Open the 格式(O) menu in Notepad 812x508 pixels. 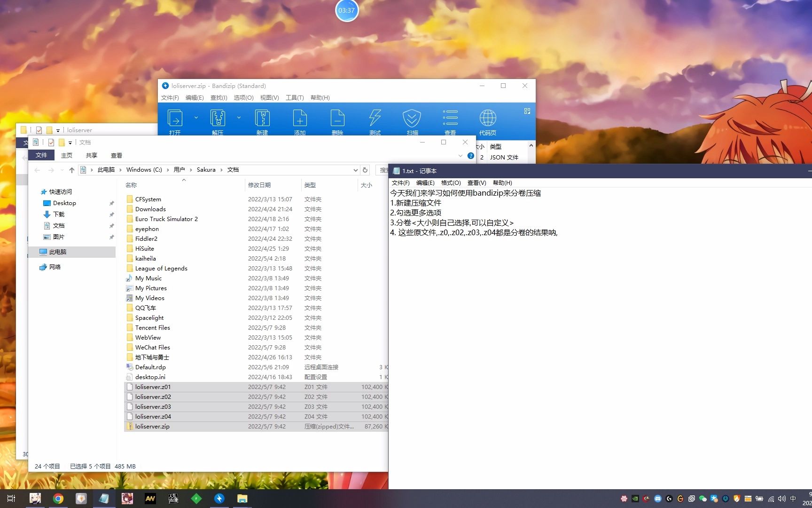click(451, 183)
